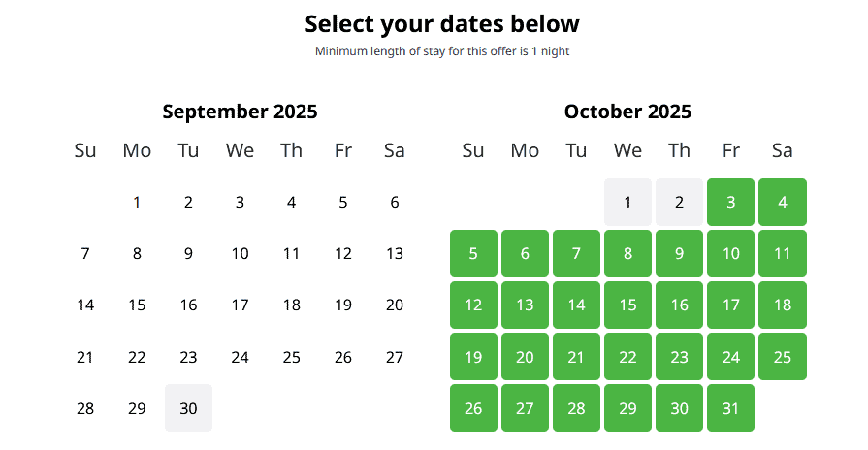Click September 15 on the calendar
This screenshot has width=868, height=450.
pos(137,305)
